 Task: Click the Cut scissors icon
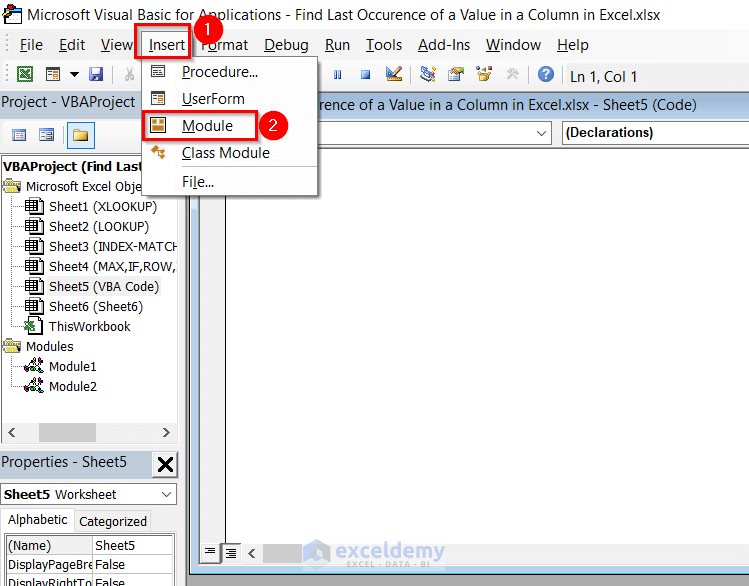pos(129,74)
